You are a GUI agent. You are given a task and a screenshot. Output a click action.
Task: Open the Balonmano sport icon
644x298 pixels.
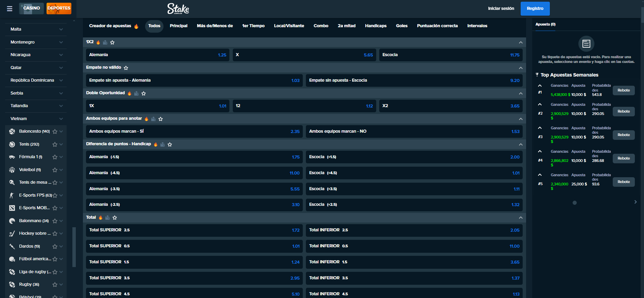tap(12, 221)
